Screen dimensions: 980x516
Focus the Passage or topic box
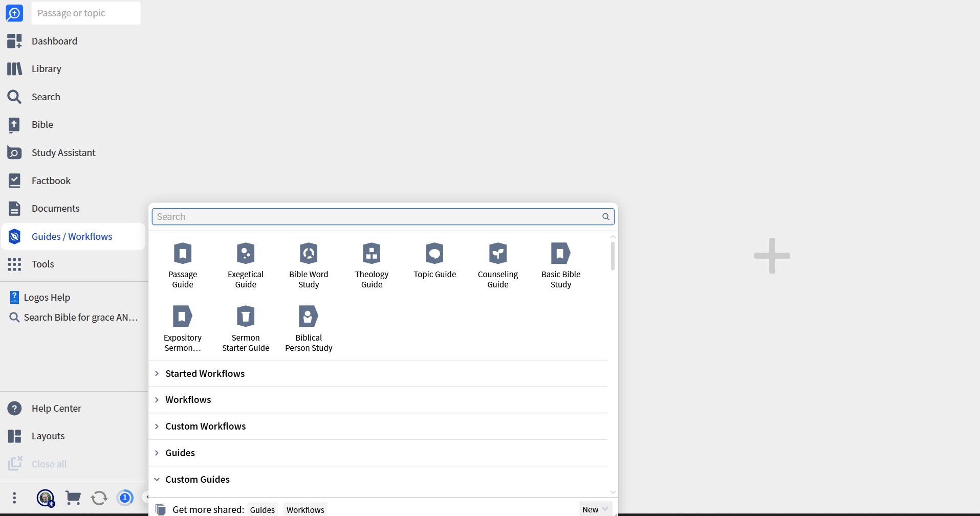coord(86,13)
